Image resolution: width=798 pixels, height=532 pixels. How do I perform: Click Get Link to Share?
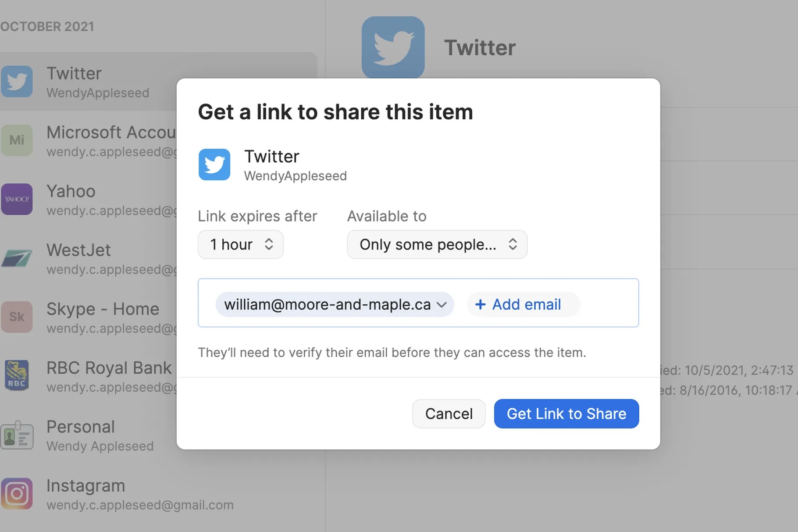[x=566, y=414]
